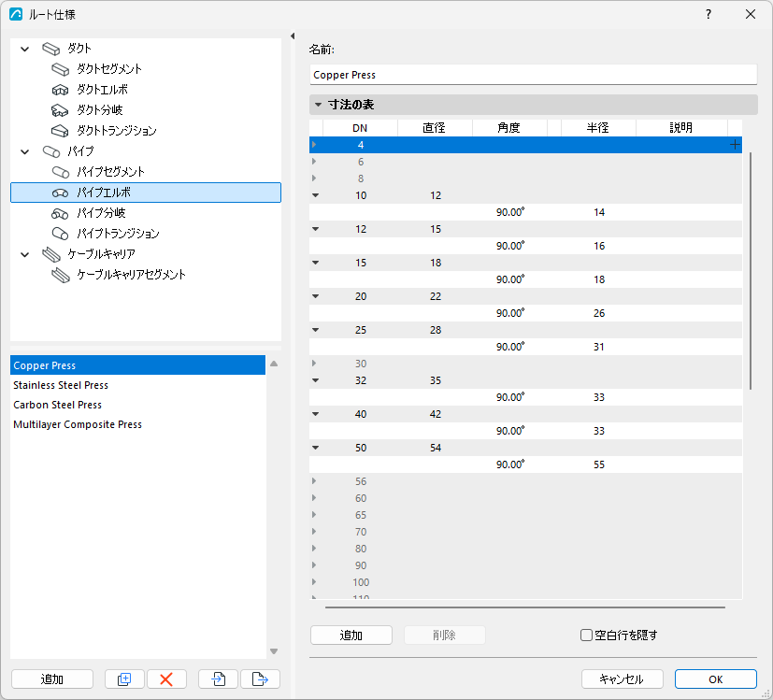
Task: Select Stainless Steel Press in the list
Action: coord(138,385)
